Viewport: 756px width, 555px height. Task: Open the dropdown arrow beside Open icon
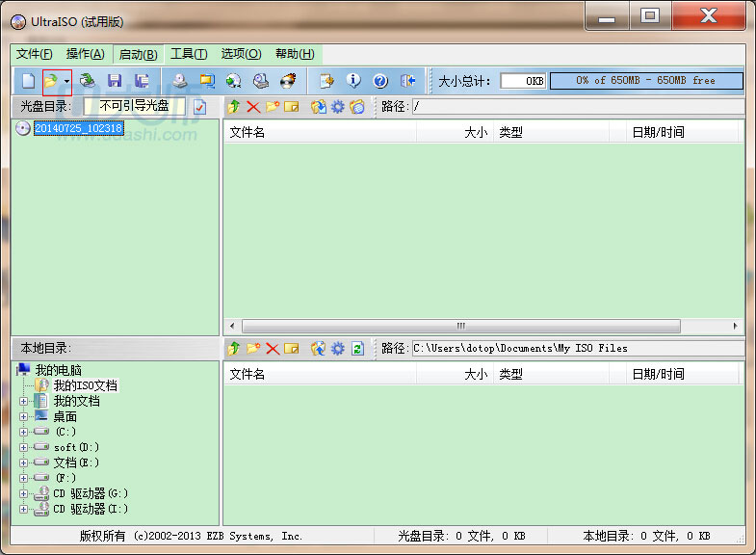[66, 82]
